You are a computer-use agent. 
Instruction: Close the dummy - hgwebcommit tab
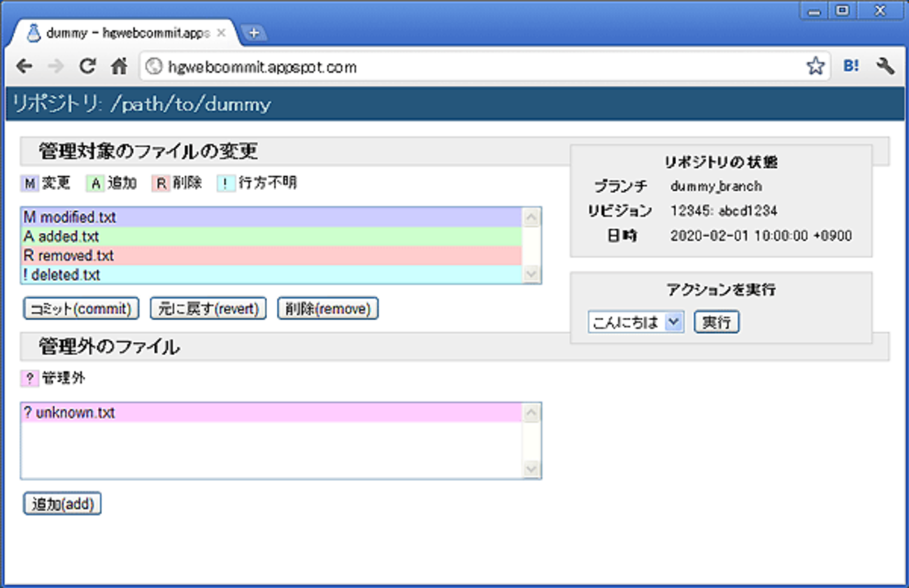point(221,33)
